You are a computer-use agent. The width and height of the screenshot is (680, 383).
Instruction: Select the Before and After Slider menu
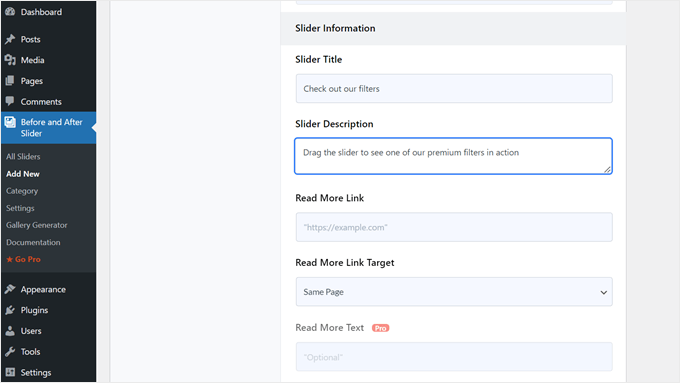(x=49, y=128)
